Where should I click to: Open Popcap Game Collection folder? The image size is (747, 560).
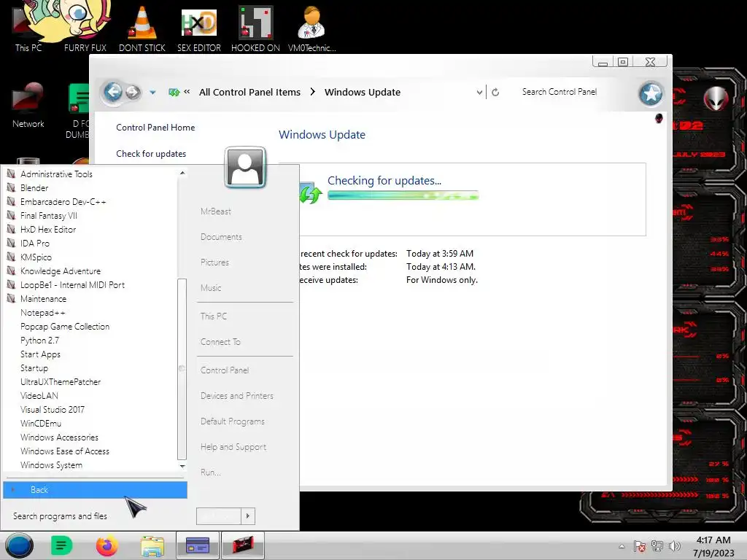(65, 326)
